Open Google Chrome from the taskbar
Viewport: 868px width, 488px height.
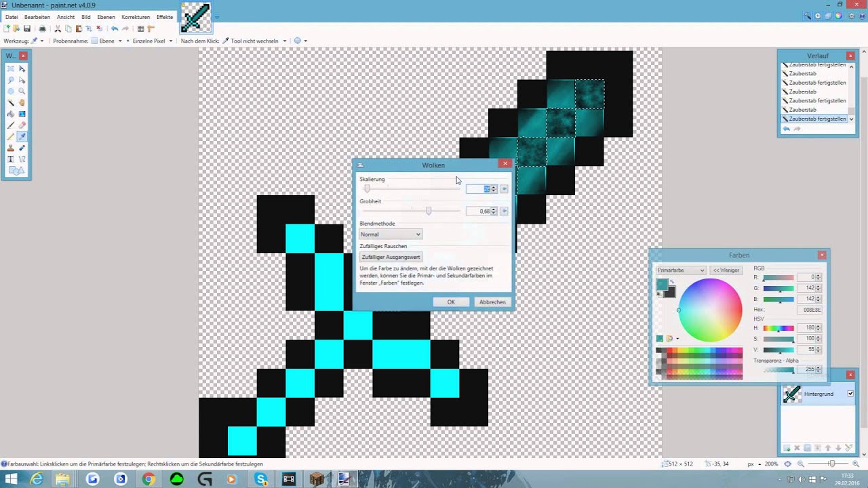point(149,479)
